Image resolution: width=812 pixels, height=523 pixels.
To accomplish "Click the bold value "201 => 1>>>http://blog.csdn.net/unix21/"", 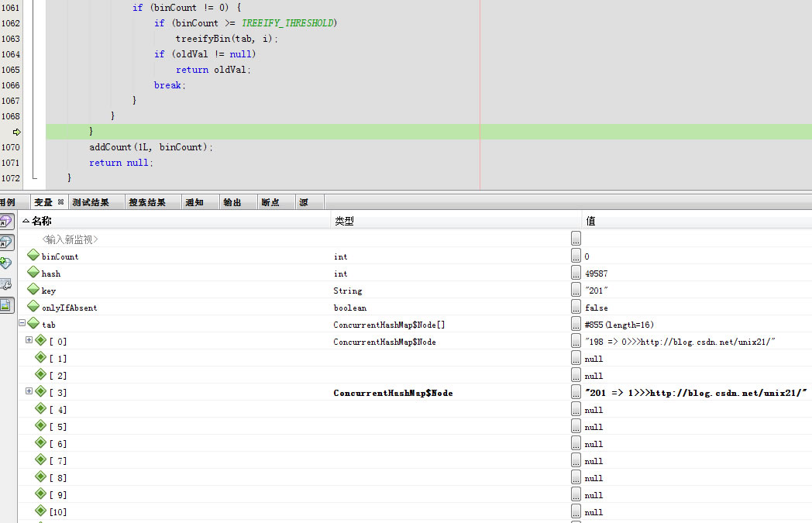I will coord(696,393).
